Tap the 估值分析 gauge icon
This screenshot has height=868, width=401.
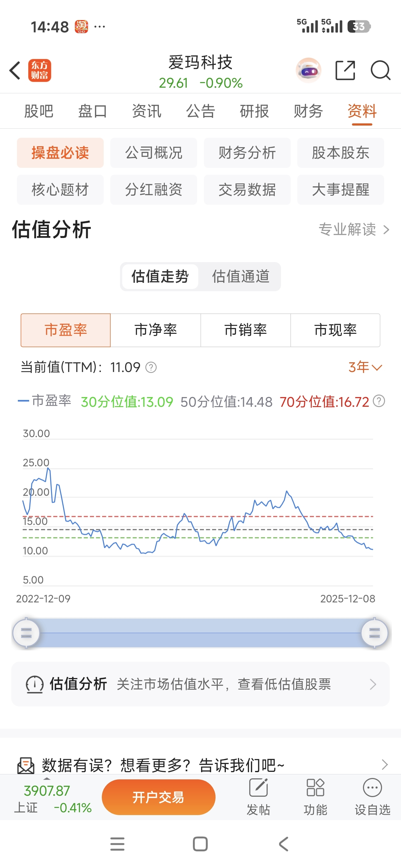(35, 685)
